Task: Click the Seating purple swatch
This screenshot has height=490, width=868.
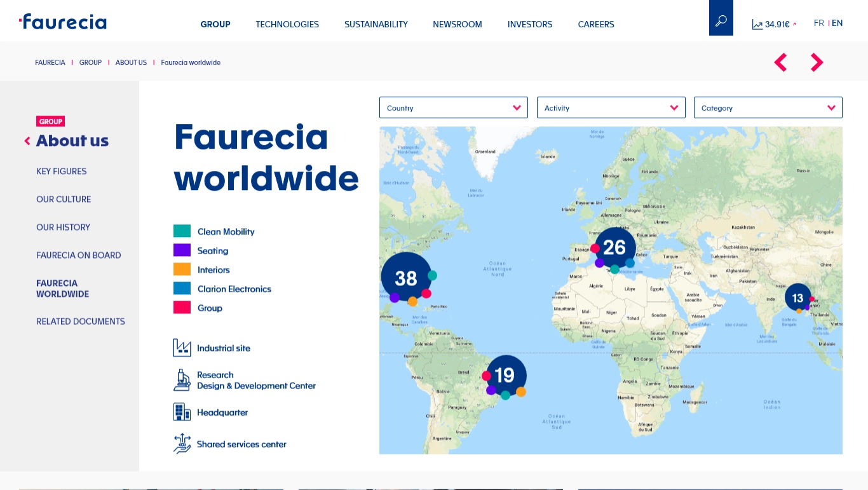Action: [182, 250]
